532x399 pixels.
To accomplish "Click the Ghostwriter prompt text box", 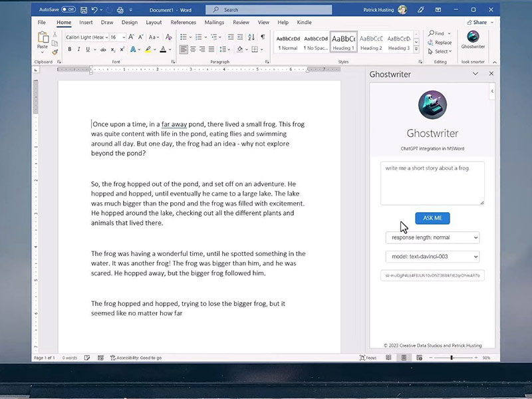I will 432,183.
